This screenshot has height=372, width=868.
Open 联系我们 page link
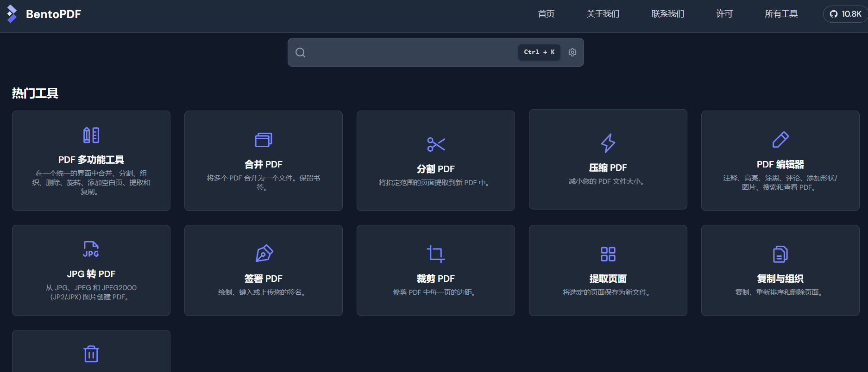pyautogui.click(x=667, y=14)
